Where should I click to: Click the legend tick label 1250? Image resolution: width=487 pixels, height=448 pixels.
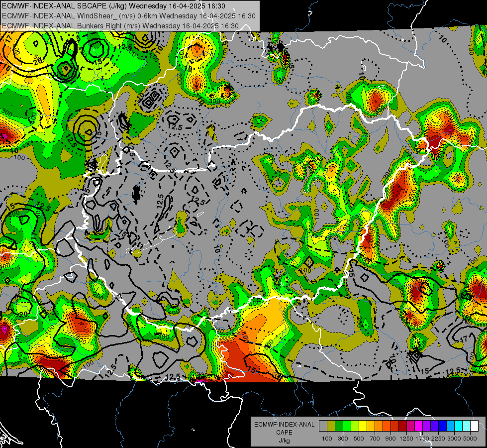pos(406,439)
